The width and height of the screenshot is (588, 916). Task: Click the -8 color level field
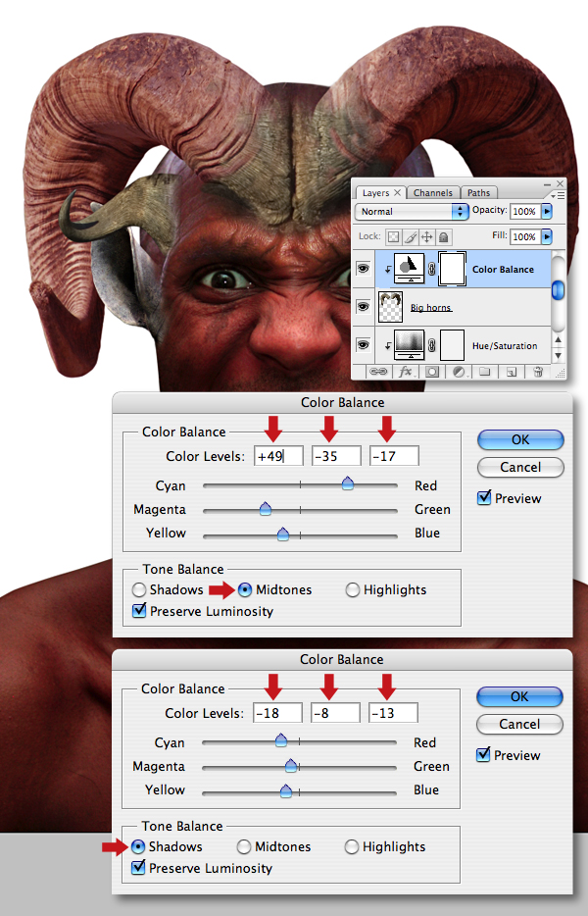335,713
